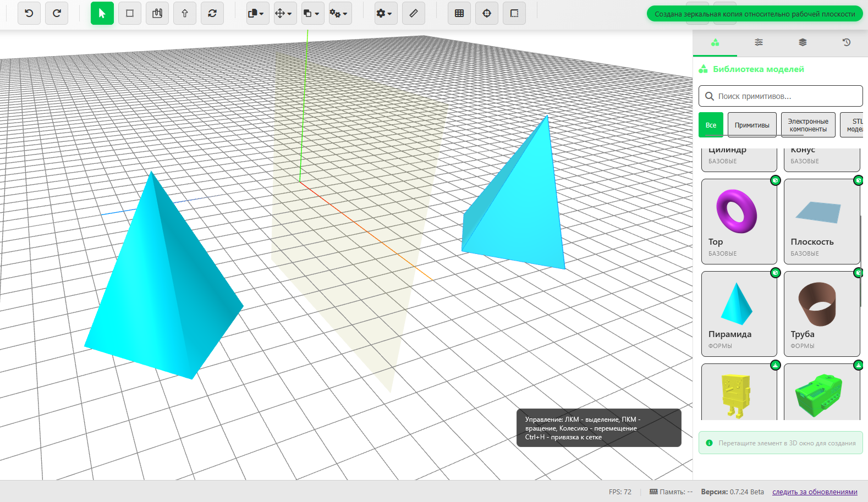Click the circular arrows rotate tool
This screenshot has height=502, width=868.
(212, 13)
